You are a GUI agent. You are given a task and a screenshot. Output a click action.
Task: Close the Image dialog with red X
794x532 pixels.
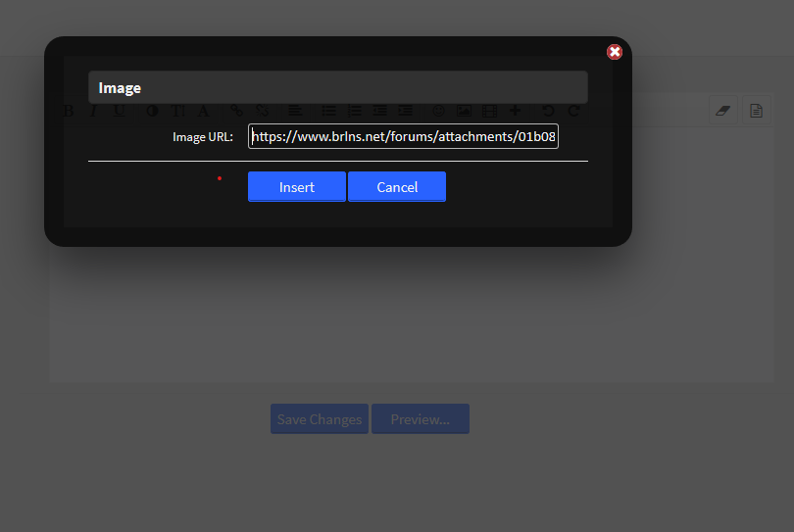pos(615,52)
